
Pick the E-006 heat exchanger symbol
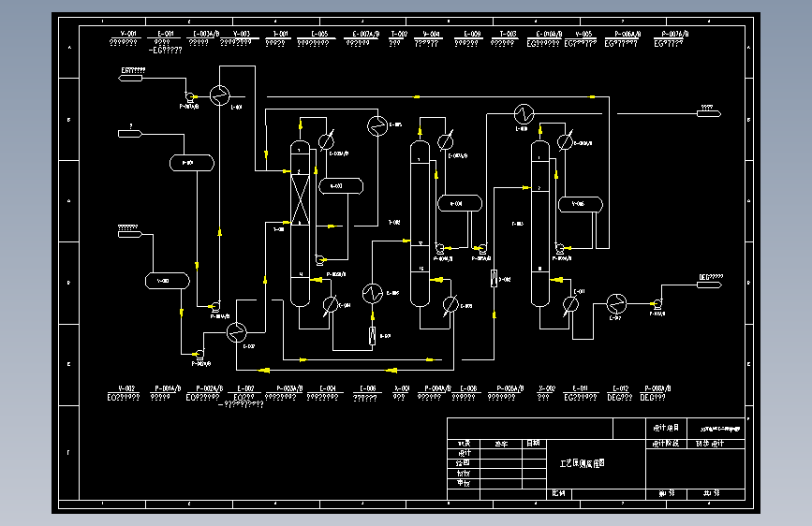pos(373,294)
